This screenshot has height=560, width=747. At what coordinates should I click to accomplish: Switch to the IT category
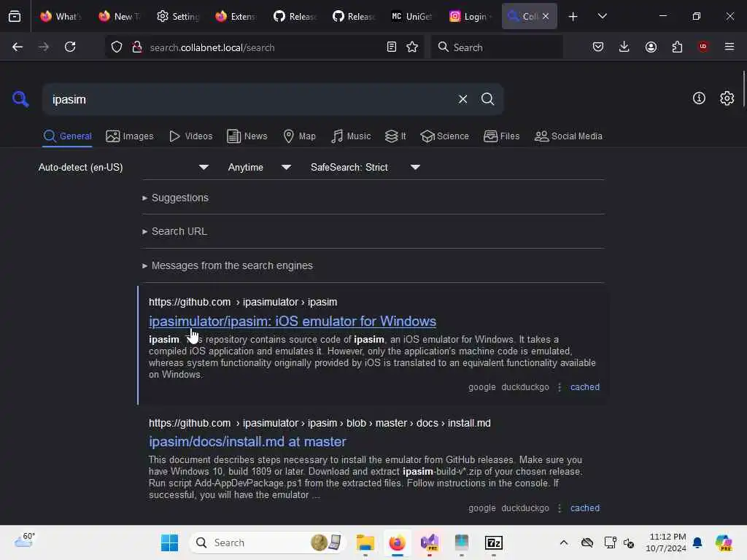click(395, 136)
